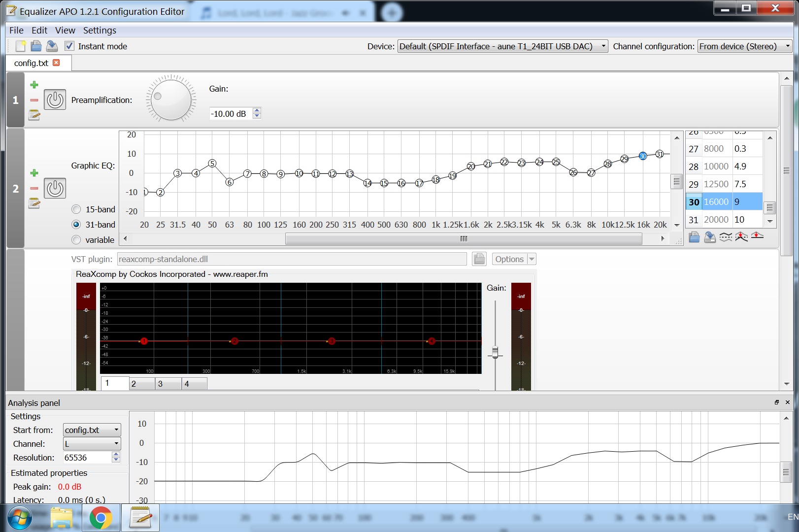Image resolution: width=799 pixels, height=532 pixels.
Task: Click the Resolution 65536 input field
Action: 87,457
